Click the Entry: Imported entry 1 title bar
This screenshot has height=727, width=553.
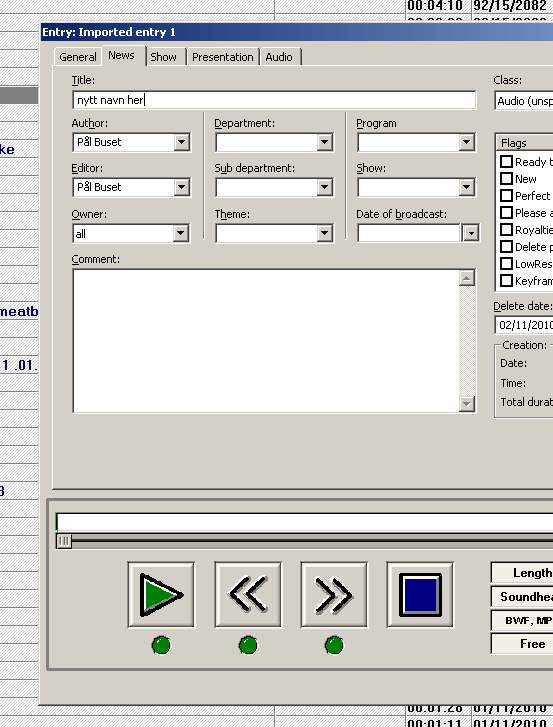tap(297, 32)
